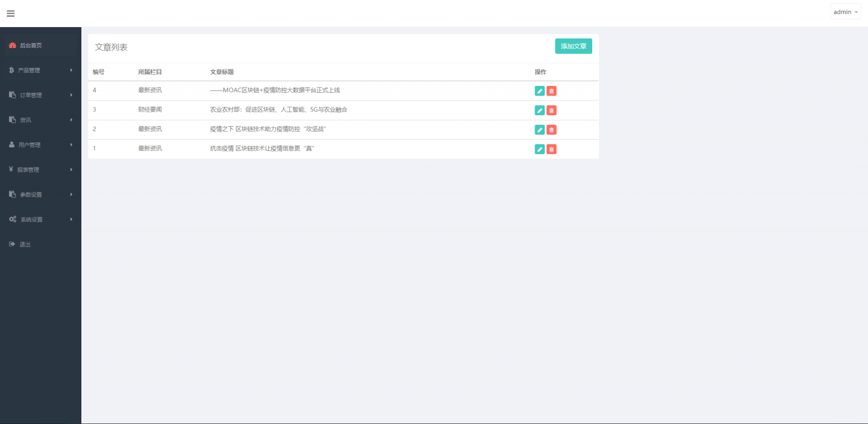Open the 报表管理 sidebar menu
This screenshot has height=424, width=868.
[x=28, y=170]
